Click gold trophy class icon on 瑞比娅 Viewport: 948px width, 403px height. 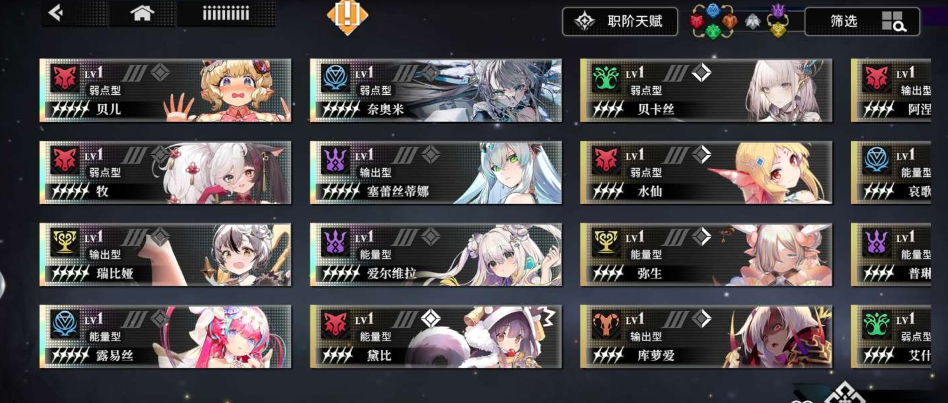[x=65, y=242]
